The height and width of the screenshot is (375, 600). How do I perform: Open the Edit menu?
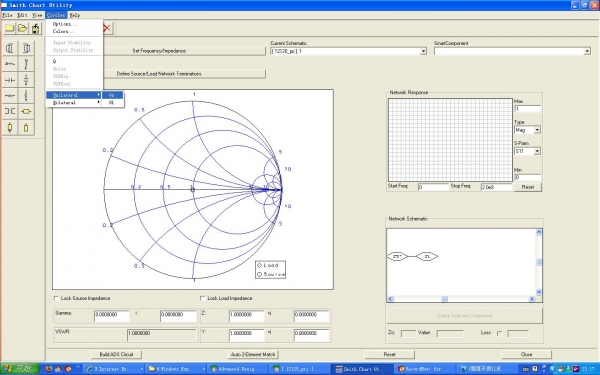point(22,15)
